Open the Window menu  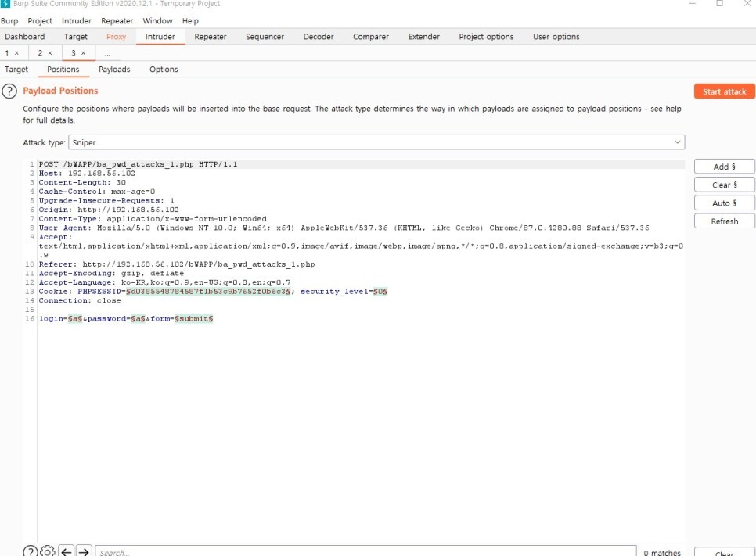(157, 20)
